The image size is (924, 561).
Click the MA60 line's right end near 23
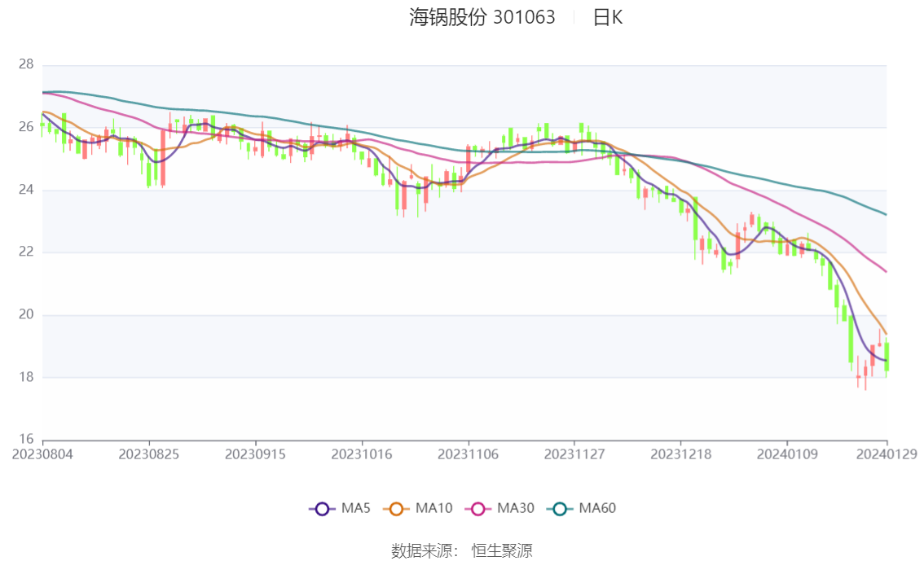point(885,214)
